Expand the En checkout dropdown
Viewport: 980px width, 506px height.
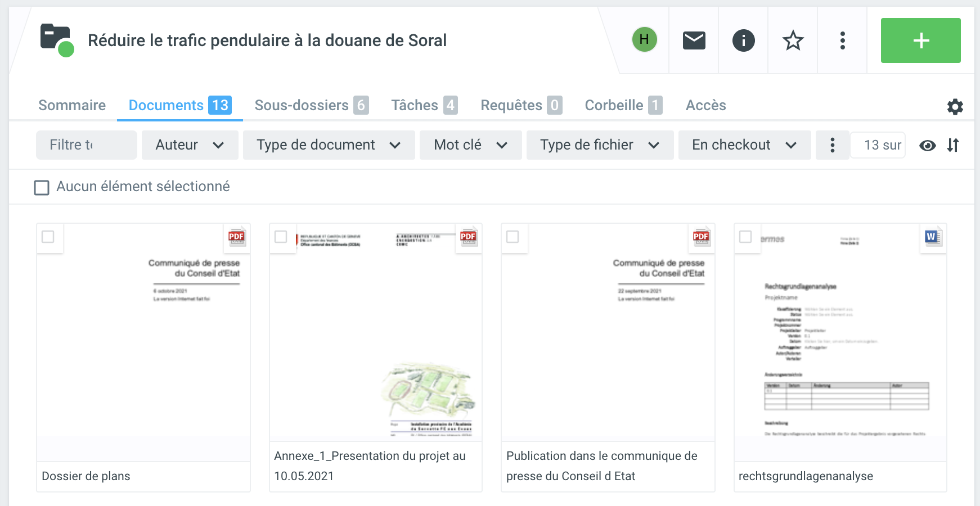[744, 145]
